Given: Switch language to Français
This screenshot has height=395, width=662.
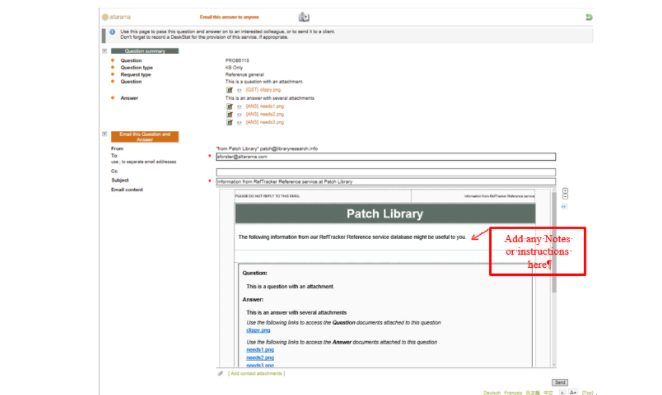Looking at the screenshot, I should coord(513,393).
